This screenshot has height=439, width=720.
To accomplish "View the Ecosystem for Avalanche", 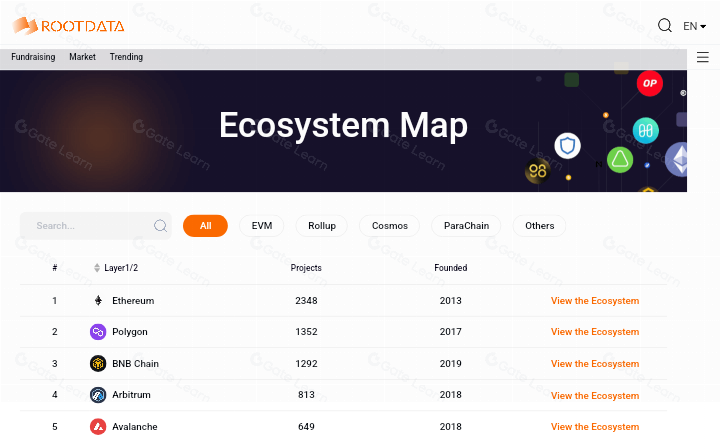I will pyautogui.click(x=595, y=427).
